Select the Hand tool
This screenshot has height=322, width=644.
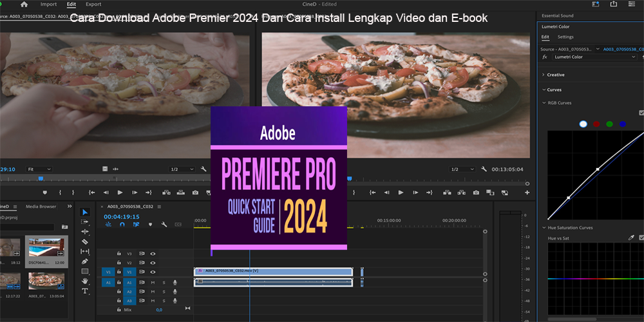tap(85, 281)
